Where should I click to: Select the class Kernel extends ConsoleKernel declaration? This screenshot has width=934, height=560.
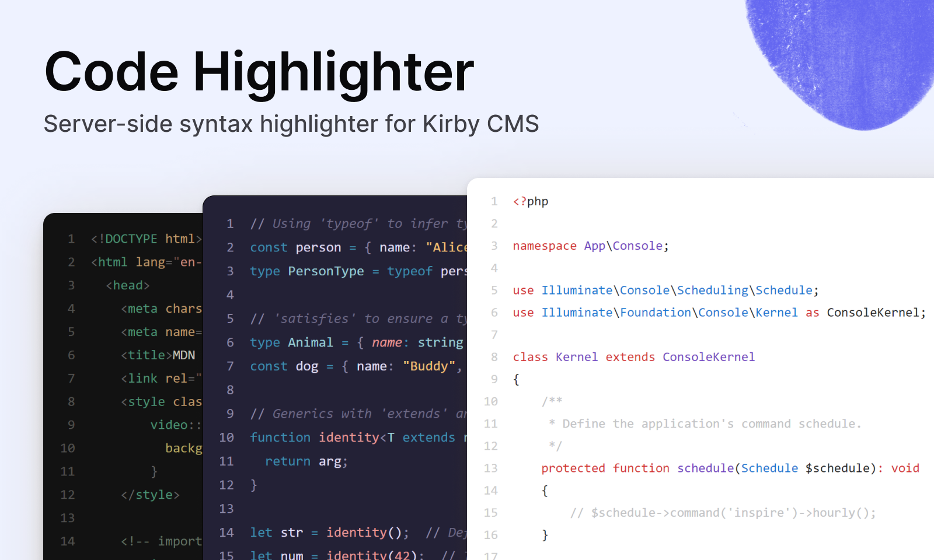[x=633, y=356]
